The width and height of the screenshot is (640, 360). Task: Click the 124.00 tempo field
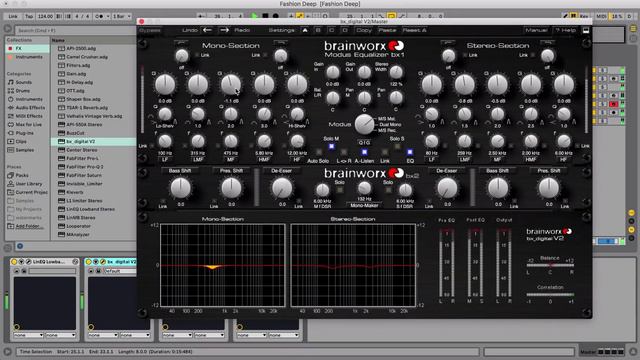45,16
